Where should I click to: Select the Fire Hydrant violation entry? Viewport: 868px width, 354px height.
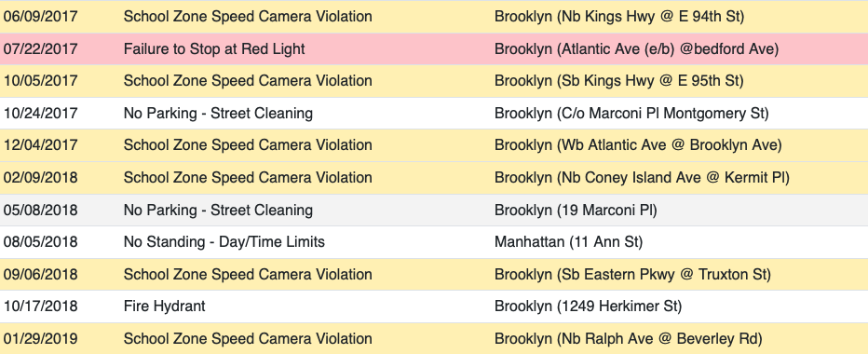165,306
